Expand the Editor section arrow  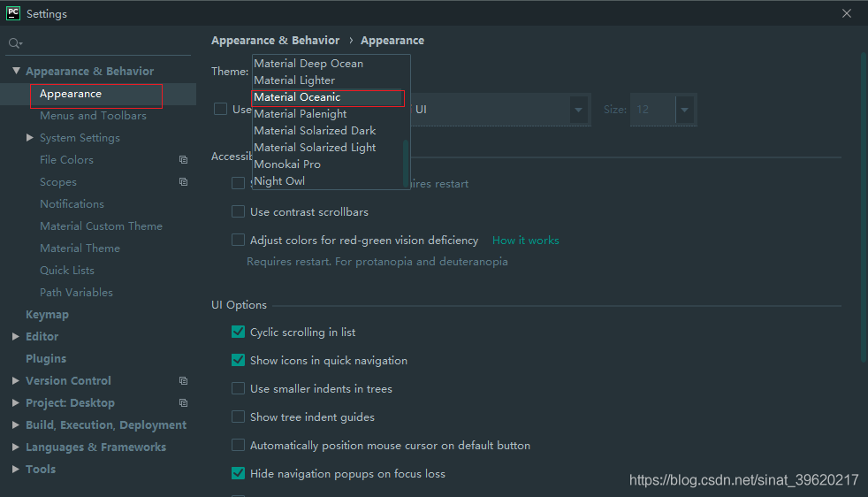[x=16, y=336]
